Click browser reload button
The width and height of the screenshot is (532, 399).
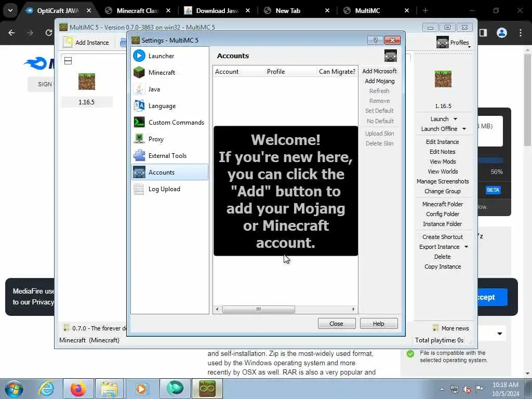click(x=48, y=33)
